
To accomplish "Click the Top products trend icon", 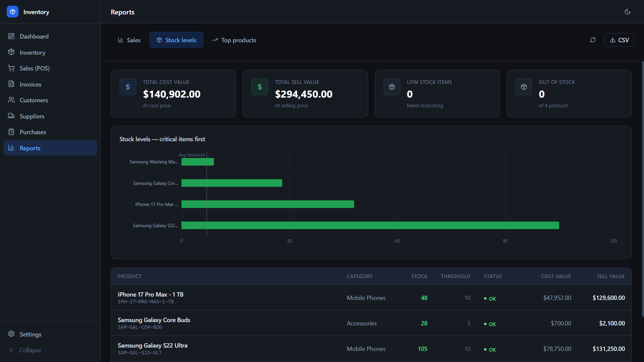I will click(215, 40).
